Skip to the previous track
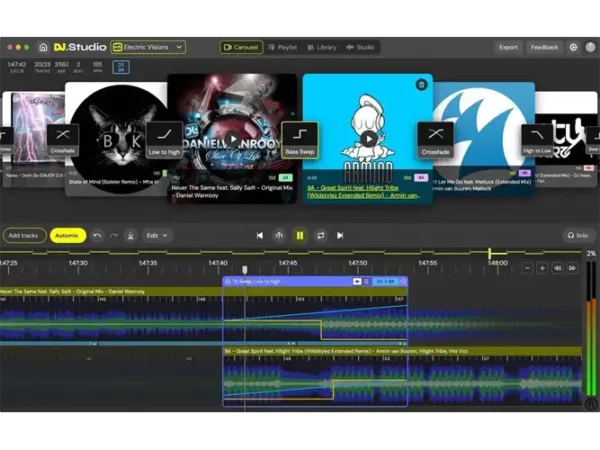Image resolution: width=600 pixels, height=450 pixels. point(260,235)
